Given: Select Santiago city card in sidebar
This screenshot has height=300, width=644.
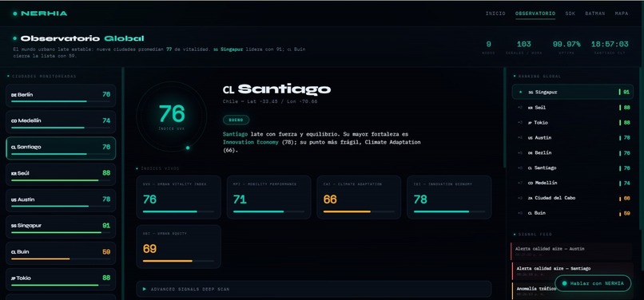Looking at the screenshot, I should (x=61, y=148).
